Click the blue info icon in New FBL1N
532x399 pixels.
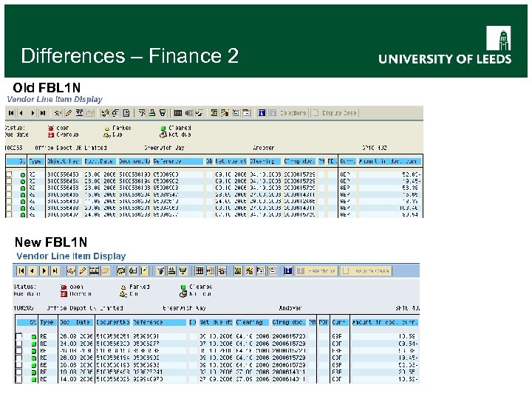(x=288, y=270)
